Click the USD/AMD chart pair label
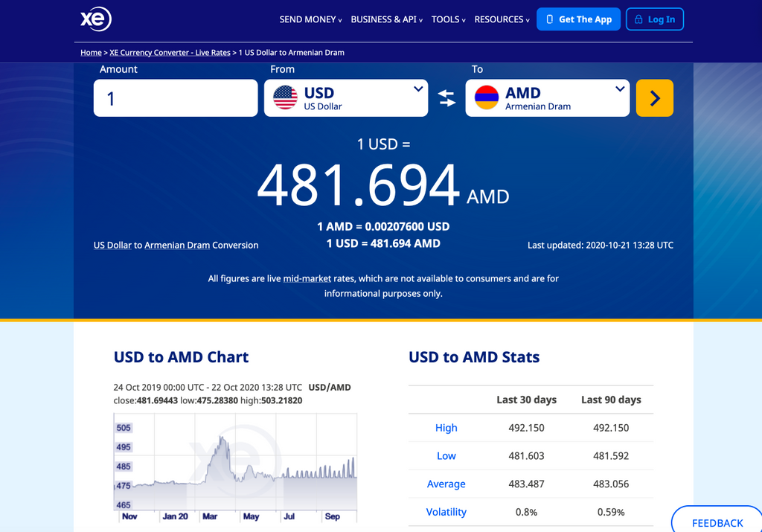The width and height of the screenshot is (762, 532). [x=330, y=387]
